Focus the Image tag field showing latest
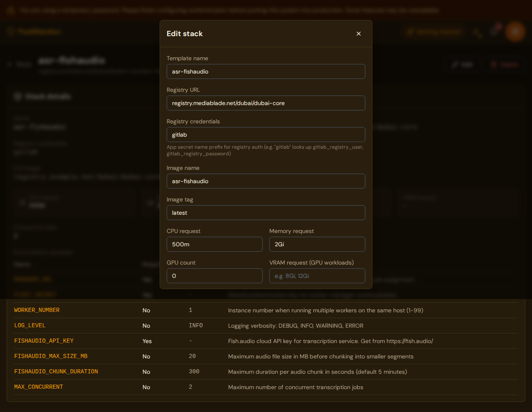This screenshot has height=412, width=532. point(266,213)
